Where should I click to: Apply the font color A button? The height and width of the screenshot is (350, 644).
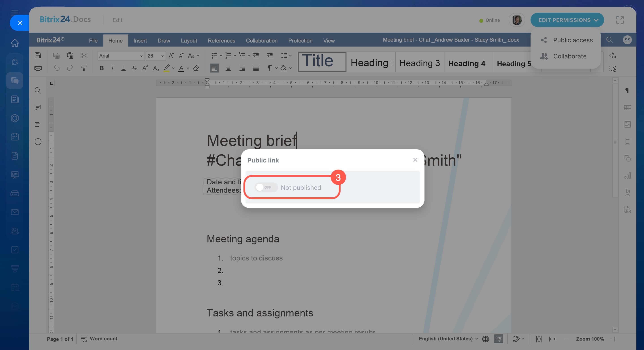(x=181, y=68)
